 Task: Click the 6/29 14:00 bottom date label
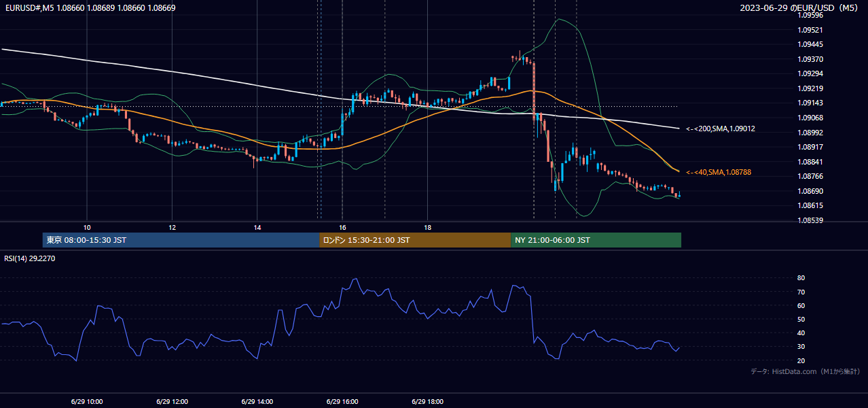[257, 402]
